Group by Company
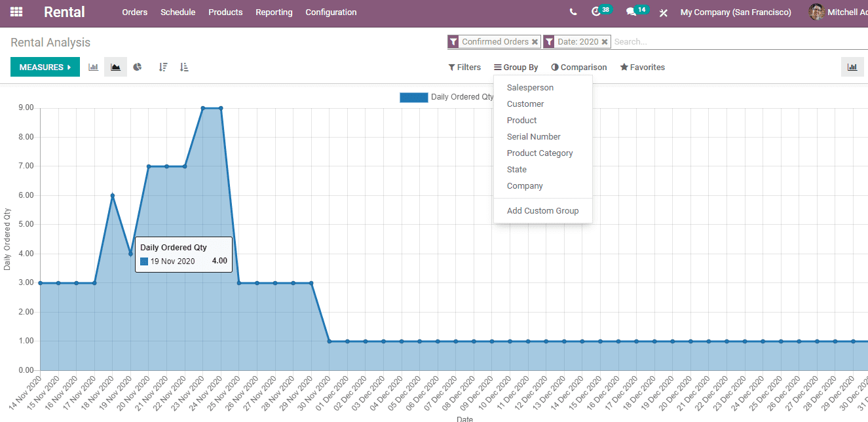Image resolution: width=868 pixels, height=422 pixels. [543, 186]
